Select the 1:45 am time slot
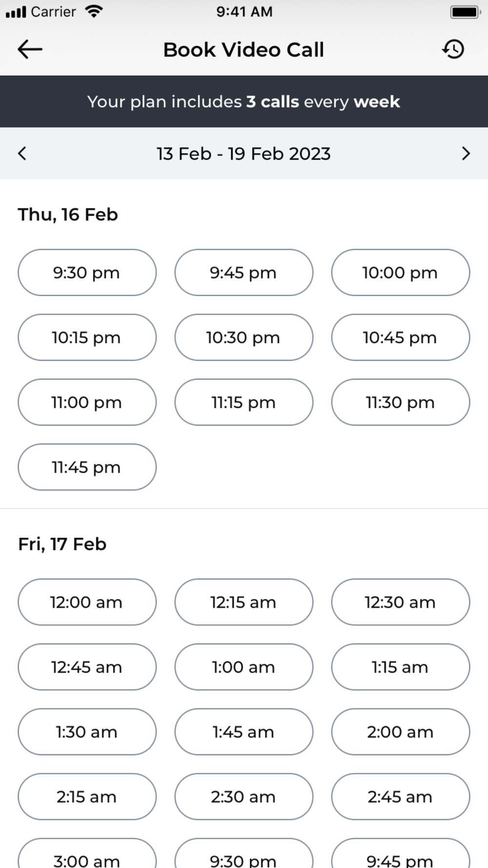 [x=244, y=732]
